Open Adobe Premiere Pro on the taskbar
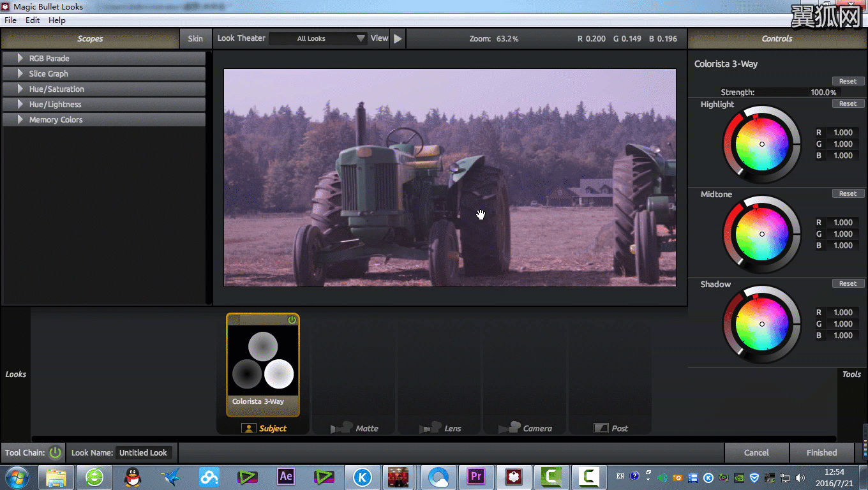 476,477
